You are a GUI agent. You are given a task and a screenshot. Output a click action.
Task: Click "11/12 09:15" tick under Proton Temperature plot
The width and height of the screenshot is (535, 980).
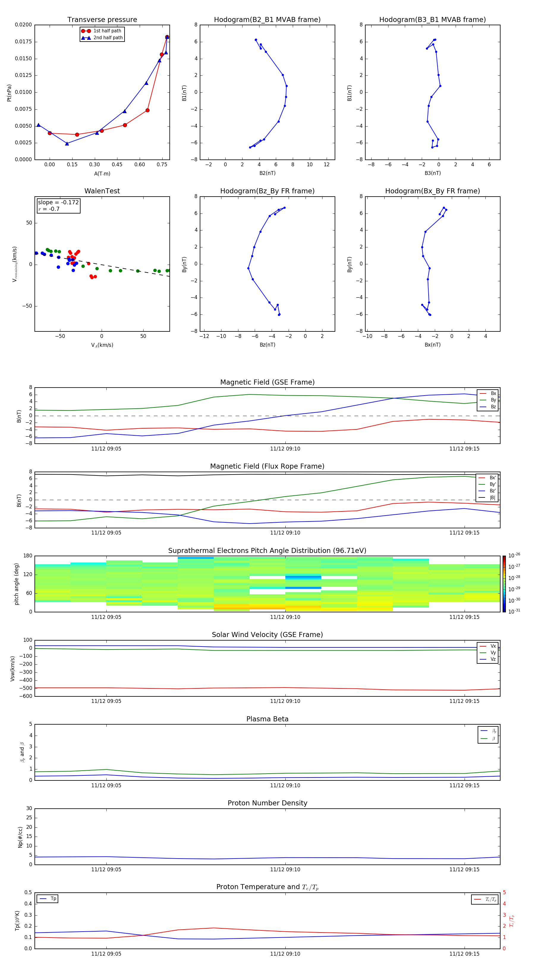pos(464,954)
